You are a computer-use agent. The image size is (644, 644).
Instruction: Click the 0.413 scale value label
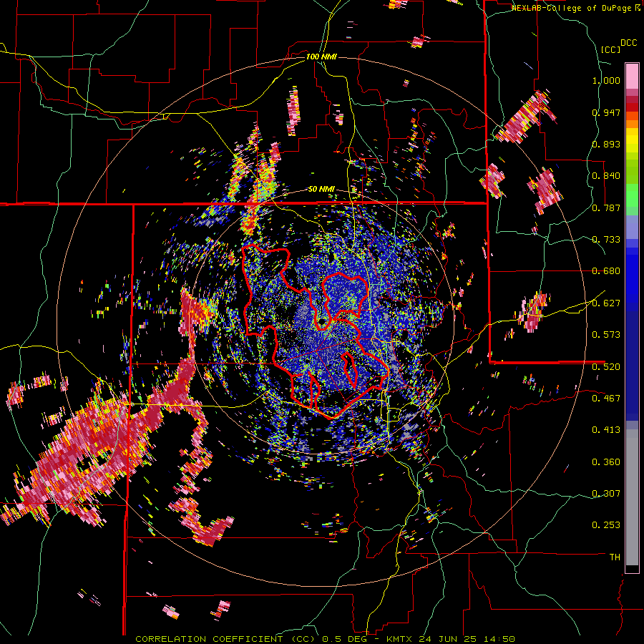[x=606, y=430]
